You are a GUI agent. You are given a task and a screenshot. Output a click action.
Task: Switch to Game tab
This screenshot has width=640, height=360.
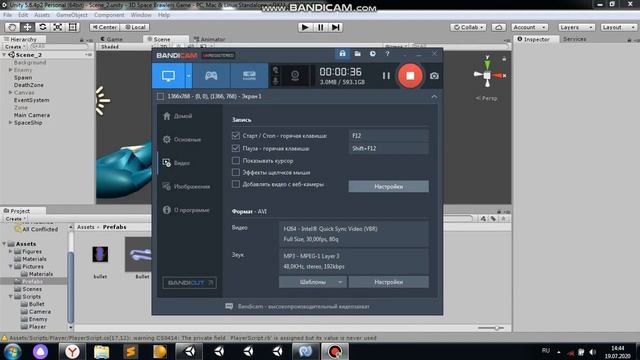point(111,39)
